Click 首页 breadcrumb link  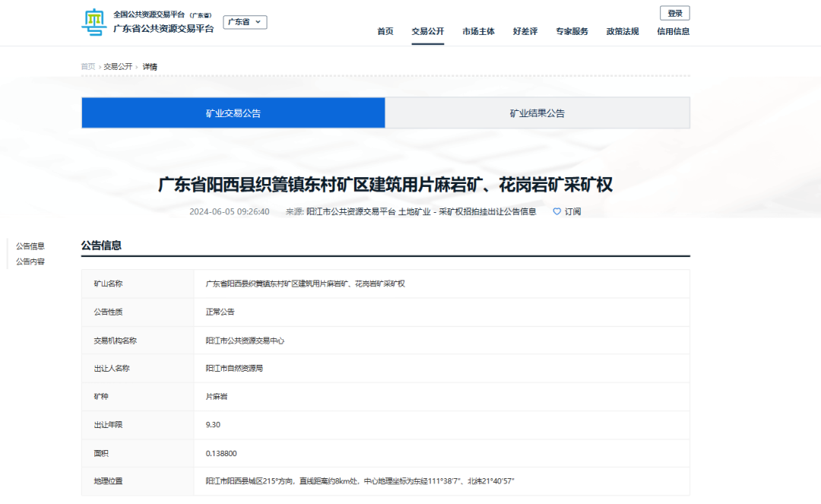pyautogui.click(x=88, y=67)
